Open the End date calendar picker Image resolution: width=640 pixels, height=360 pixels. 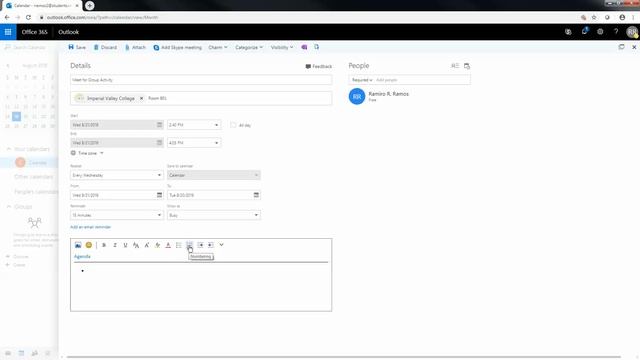[x=159, y=143]
